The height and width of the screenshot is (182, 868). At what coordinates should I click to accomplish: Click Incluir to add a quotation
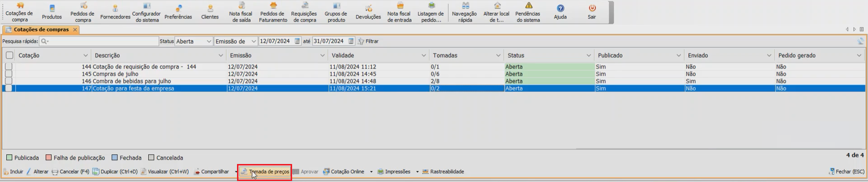coord(13,172)
